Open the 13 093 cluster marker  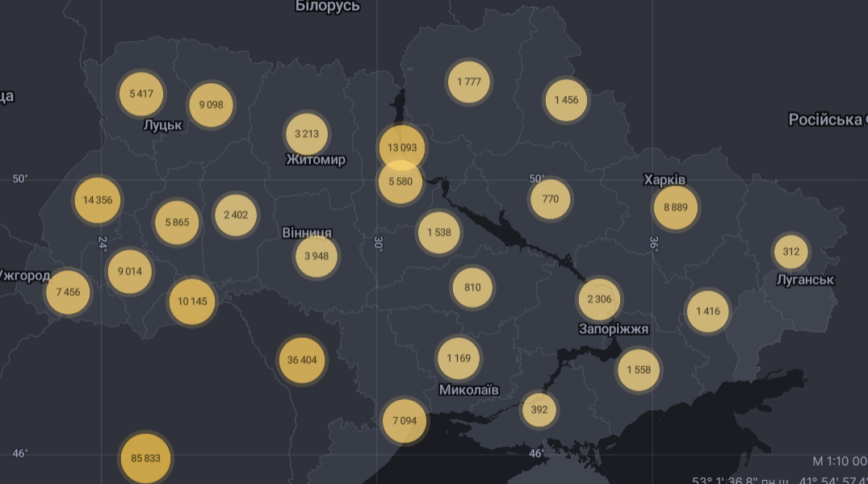401,148
